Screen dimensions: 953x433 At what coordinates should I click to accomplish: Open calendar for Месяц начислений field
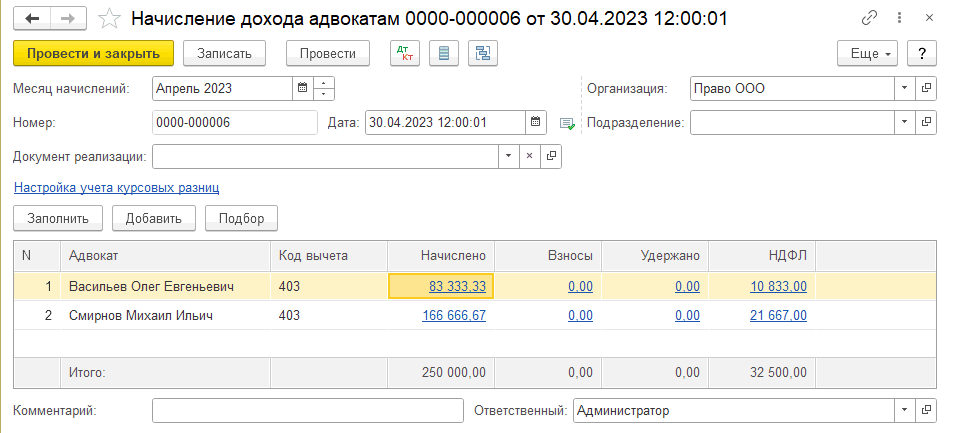pos(301,88)
